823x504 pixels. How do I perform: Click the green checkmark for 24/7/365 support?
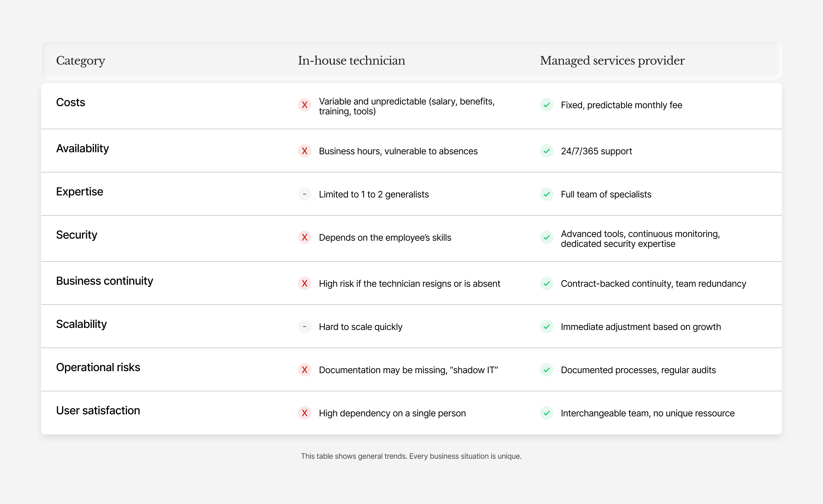546,151
